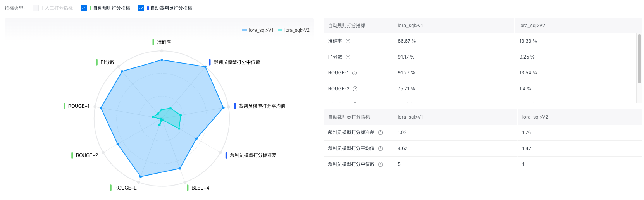Click the 准确率 row label in table
This screenshot has height=200, width=644.
tap(335, 41)
